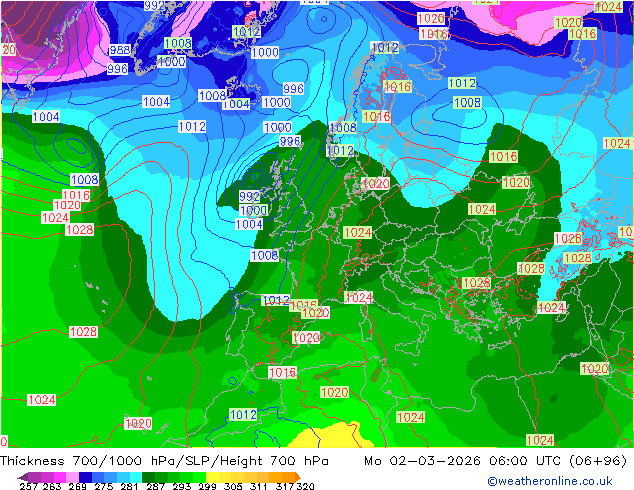Screen dimensions: 634x490
Task: Click the '320' legend value
Action: coord(305,486)
